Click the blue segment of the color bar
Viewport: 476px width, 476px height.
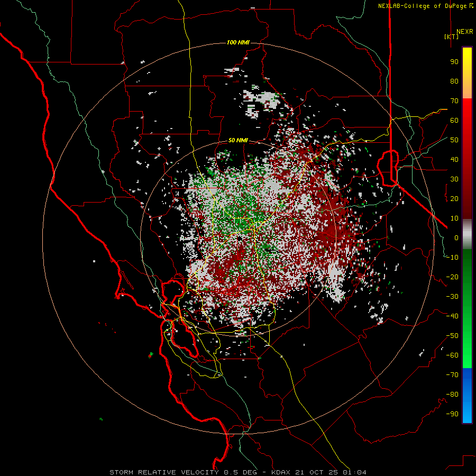tap(467, 396)
